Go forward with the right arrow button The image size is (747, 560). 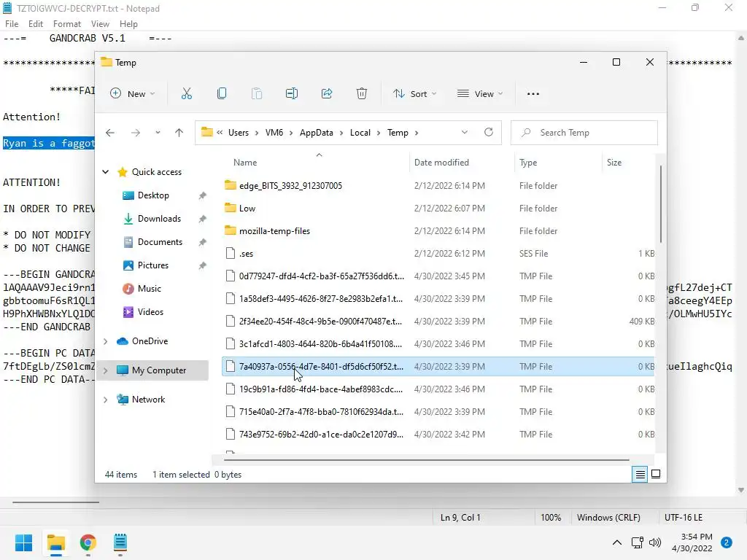136,133
